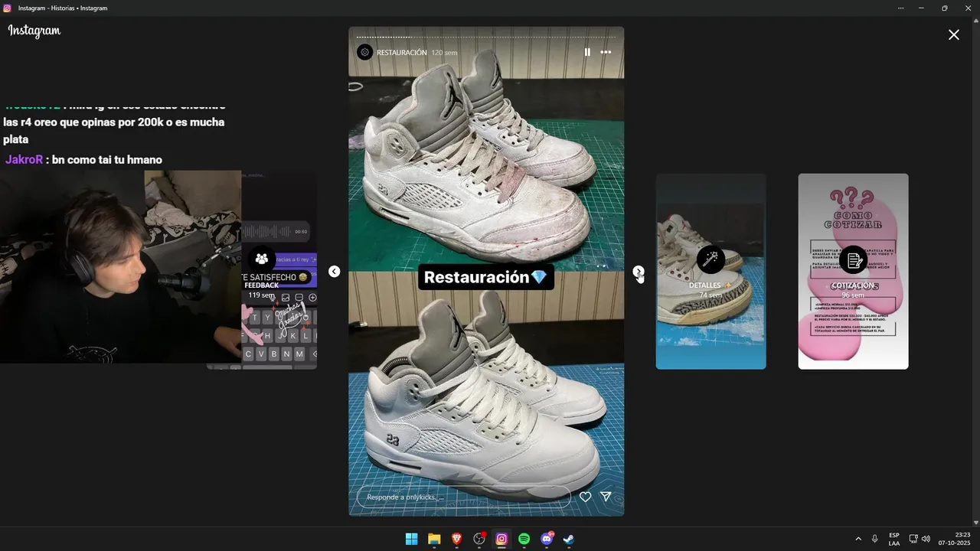
Task: Click the story progress bar
Action: point(486,37)
